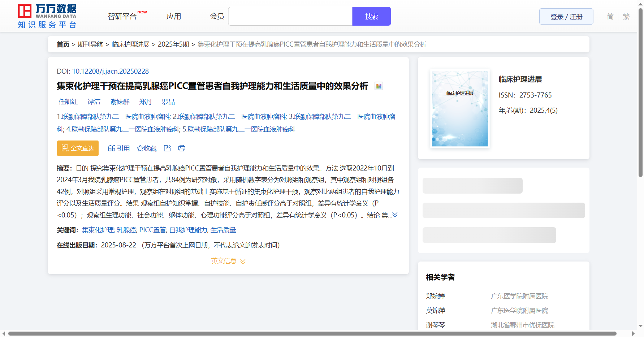Screen dimensions: 644x337
Task: Click keyword 生活质量
Action: (223, 230)
